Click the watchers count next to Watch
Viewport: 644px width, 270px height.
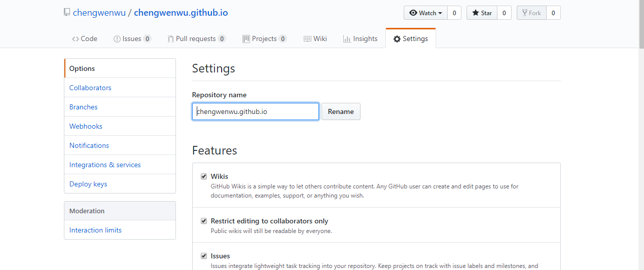454,13
